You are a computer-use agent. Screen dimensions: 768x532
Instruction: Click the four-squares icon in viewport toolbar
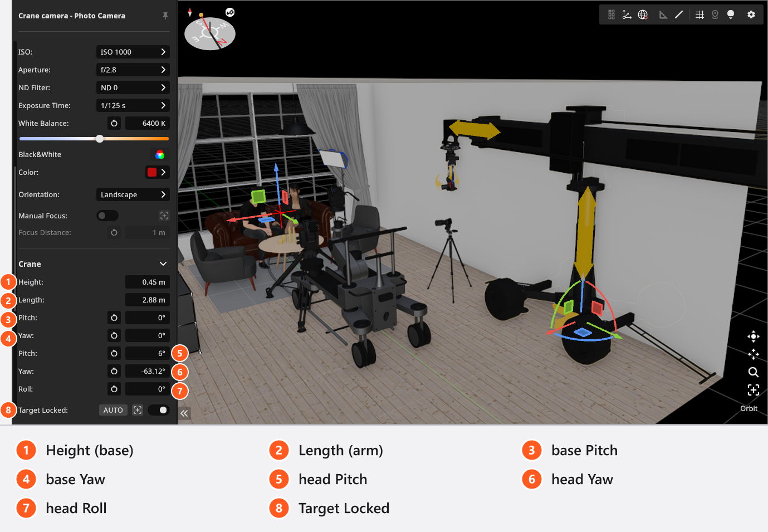612,14
